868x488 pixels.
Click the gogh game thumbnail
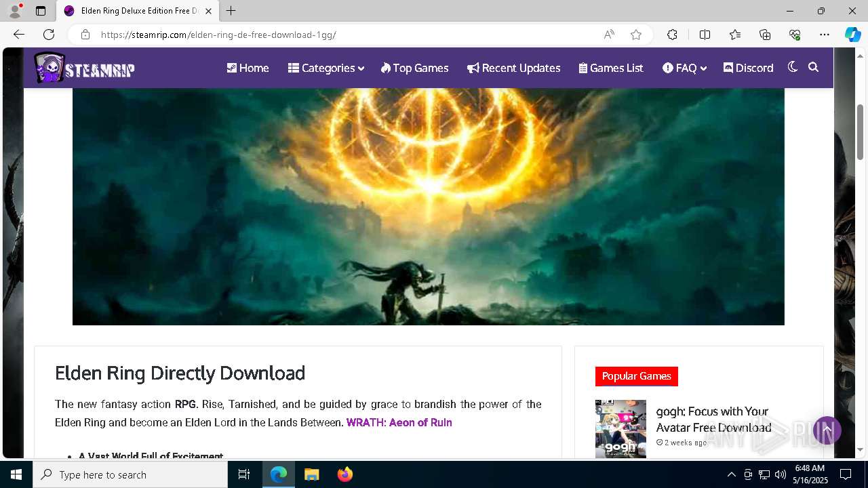point(620,429)
